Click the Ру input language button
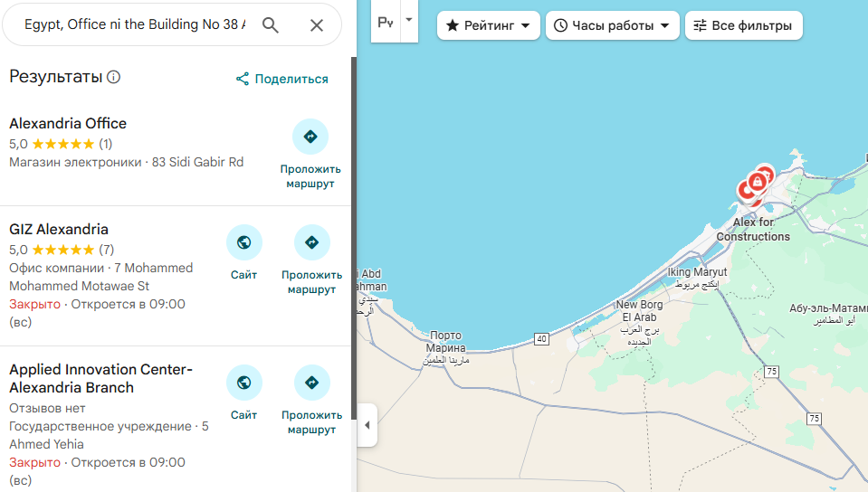868x492 pixels. (x=386, y=21)
